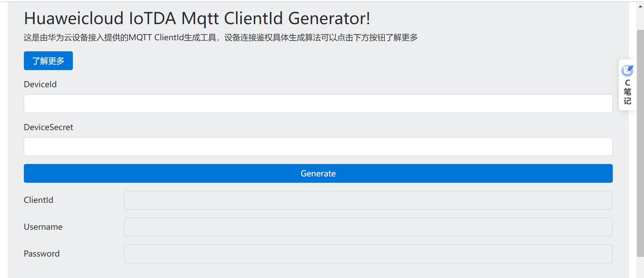Click the Huaweicloud IoTDA page heading
644x278 pixels.
click(x=197, y=18)
